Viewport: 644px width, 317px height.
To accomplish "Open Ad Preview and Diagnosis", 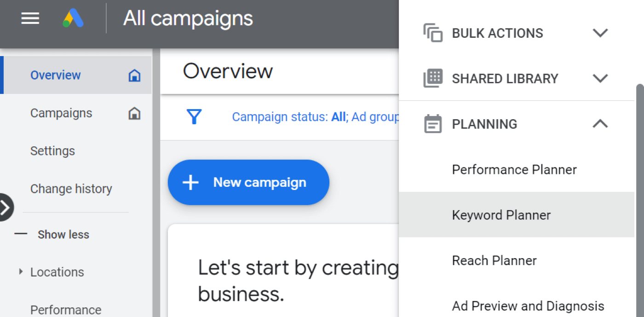I will tap(527, 305).
